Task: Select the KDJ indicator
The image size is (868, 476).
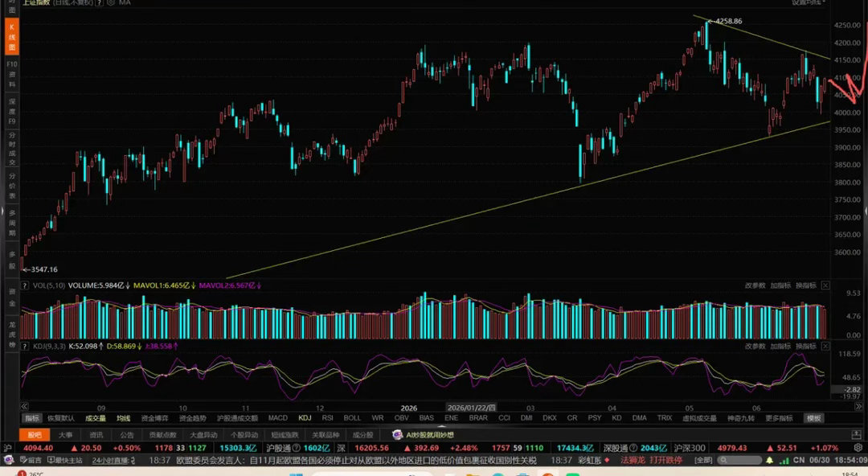Action: [x=305, y=418]
